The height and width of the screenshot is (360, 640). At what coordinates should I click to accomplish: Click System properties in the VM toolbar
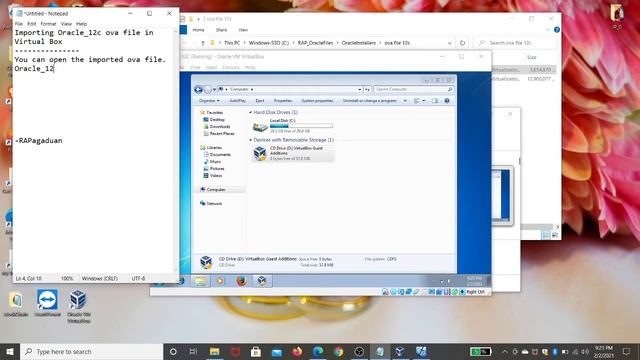(317, 100)
